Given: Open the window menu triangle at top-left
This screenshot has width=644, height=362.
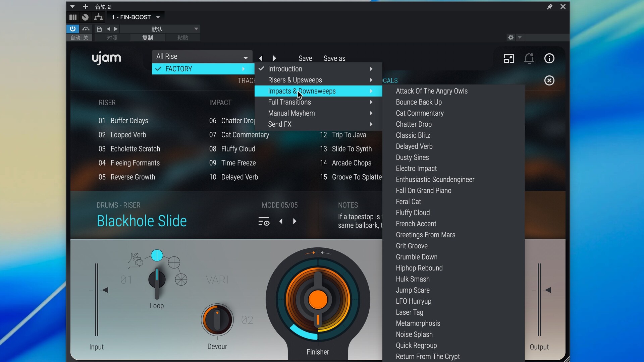Looking at the screenshot, I should coord(72,7).
